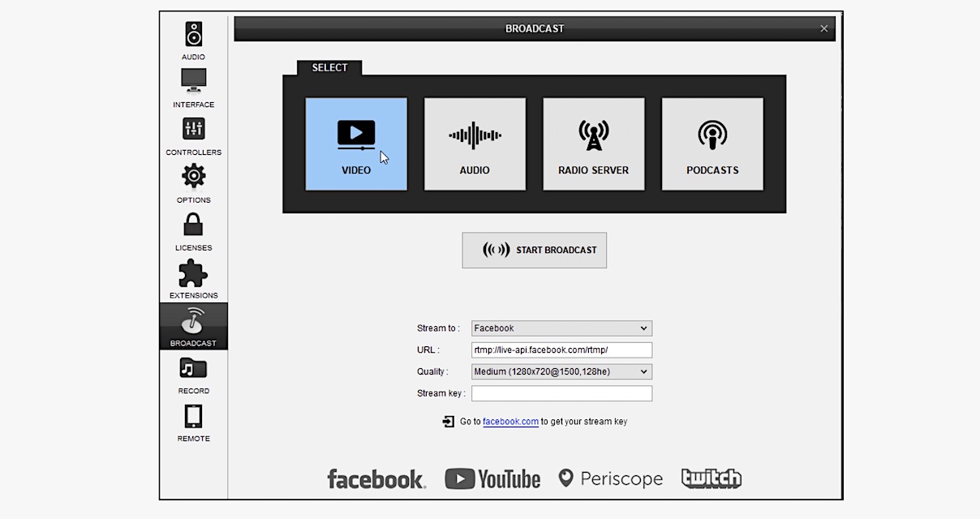Image resolution: width=980 pixels, height=519 pixels.
Task: Select the Broadcast sidebar section
Action: [193, 326]
